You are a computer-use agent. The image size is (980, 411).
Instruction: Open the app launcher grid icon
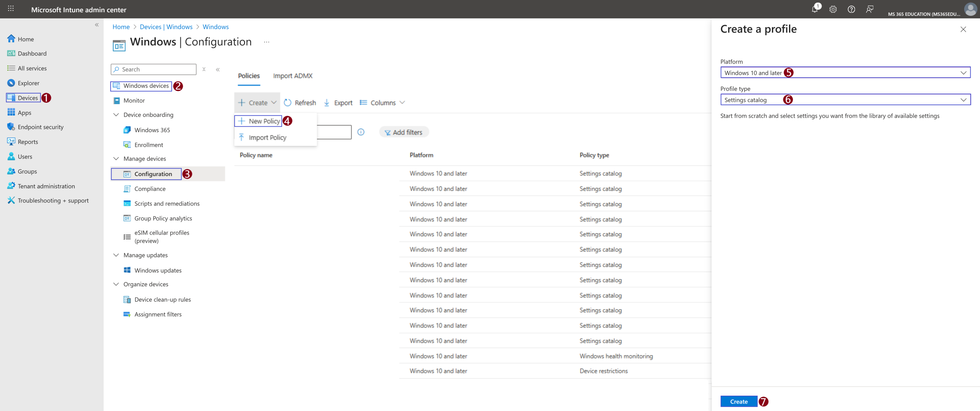[11, 8]
